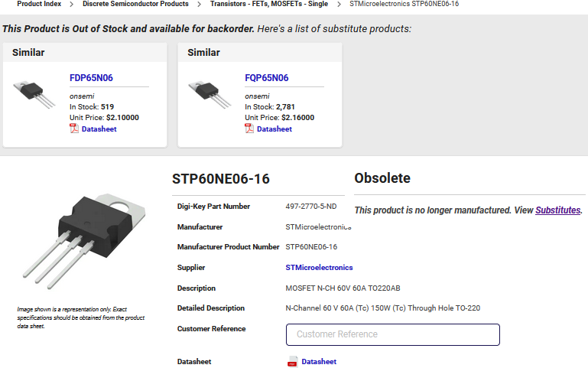This screenshot has width=588, height=381.
Task: Click the Datasheet text link below Customer Reference
Action: point(319,362)
